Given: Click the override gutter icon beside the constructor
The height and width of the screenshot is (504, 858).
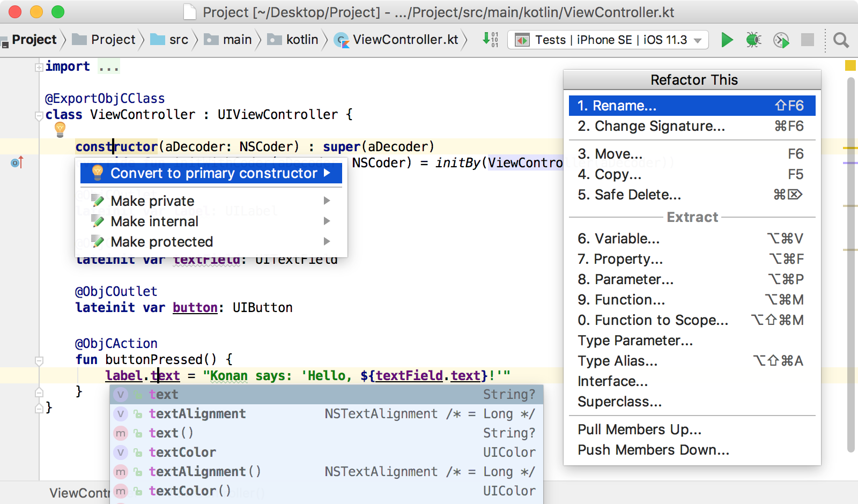Looking at the screenshot, I should [x=17, y=162].
